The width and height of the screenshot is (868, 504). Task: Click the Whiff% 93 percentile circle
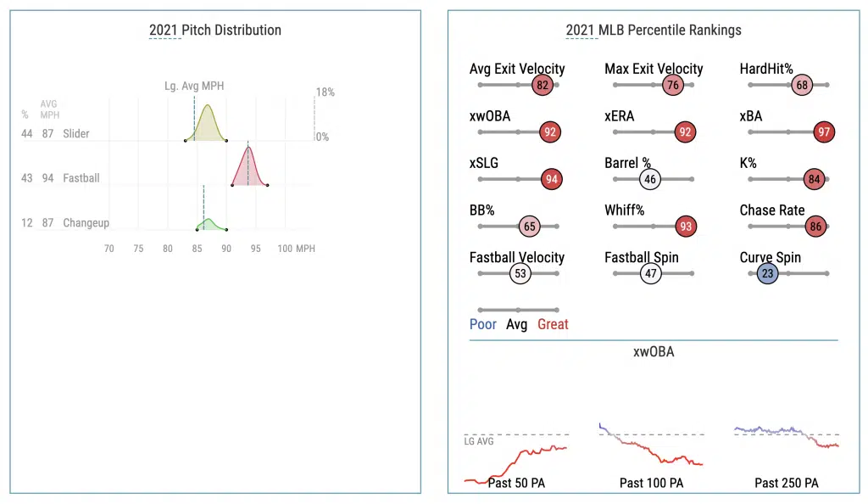click(687, 227)
